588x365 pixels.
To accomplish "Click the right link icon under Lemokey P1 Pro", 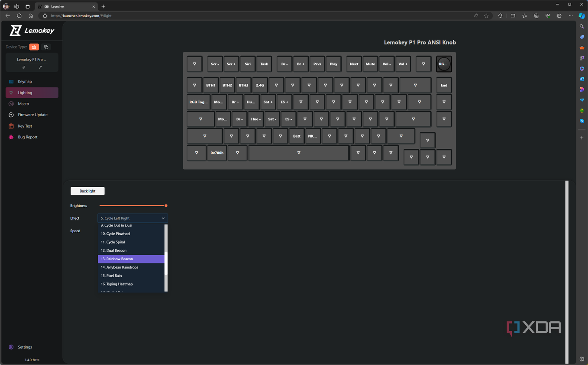I will pyautogui.click(x=40, y=67).
